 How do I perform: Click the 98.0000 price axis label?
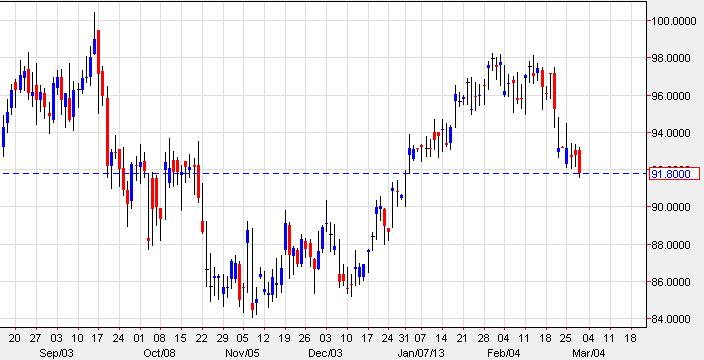[x=671, y=59]
